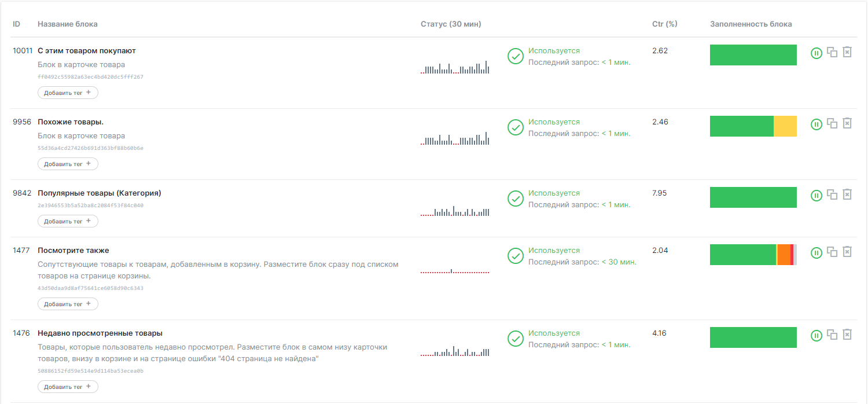Click the status checkmark icon for block 1477
This screenshot has width=868, height=404.
tap(516, 256)
